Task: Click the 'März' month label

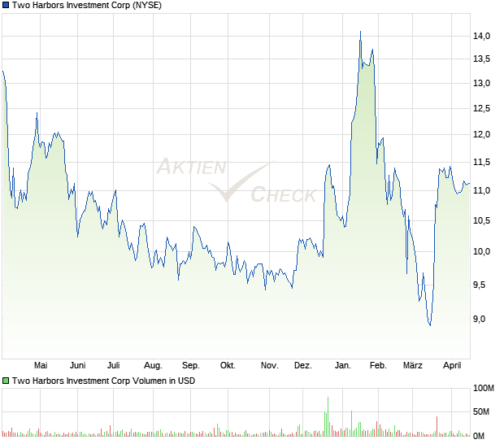Action: tap(413, 365)
